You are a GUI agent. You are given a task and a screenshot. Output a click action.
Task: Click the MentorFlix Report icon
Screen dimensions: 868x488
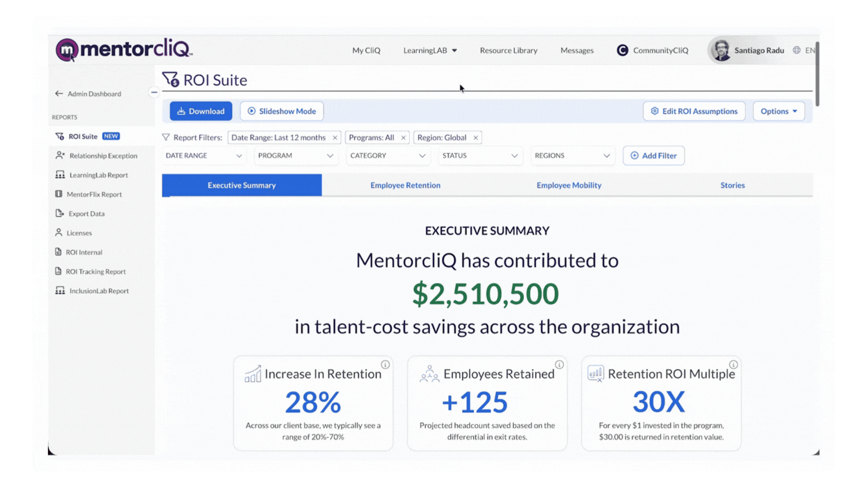pyautogui.click(x=59, y=194)
